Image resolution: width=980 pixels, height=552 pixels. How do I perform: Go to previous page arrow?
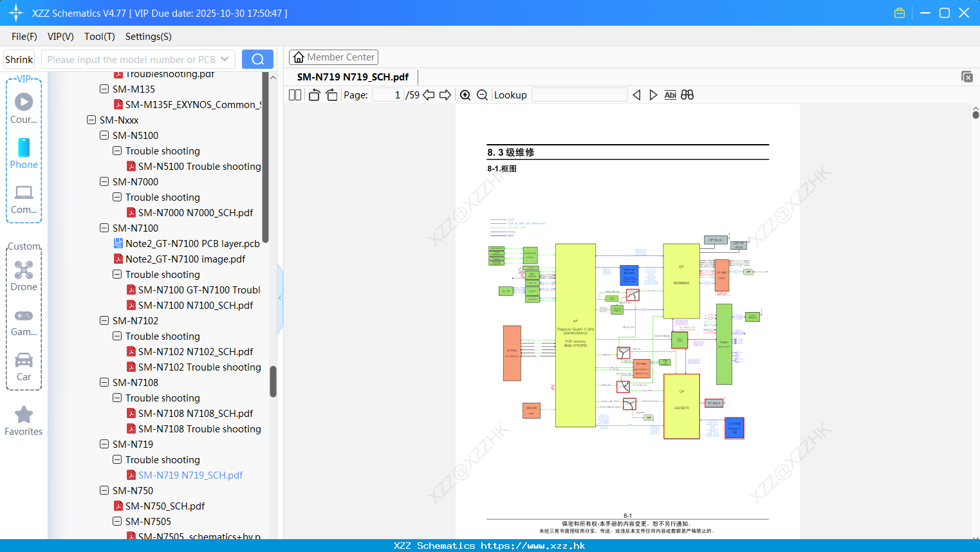429,95
